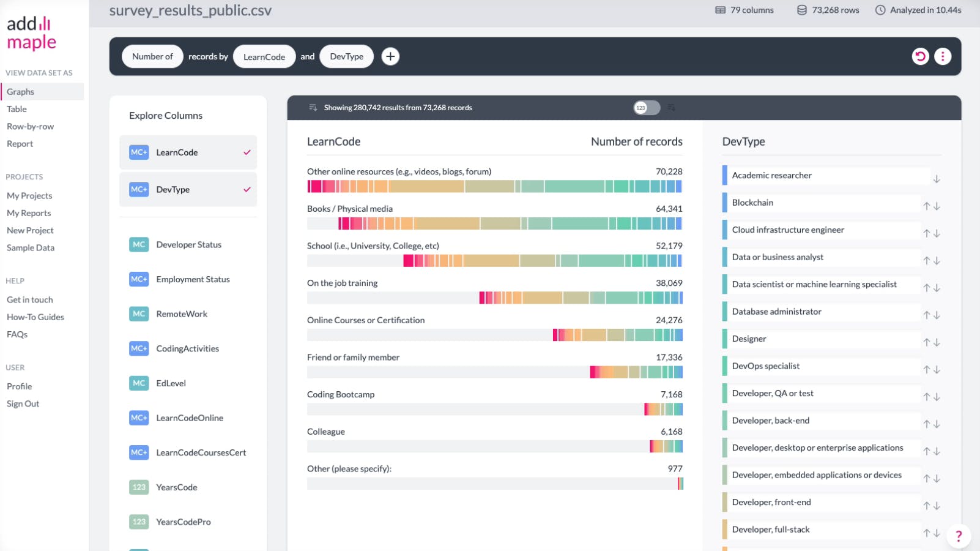The image size is (980, 551).
Task: Click the sort icon beside results count
Action: [313, 108]
